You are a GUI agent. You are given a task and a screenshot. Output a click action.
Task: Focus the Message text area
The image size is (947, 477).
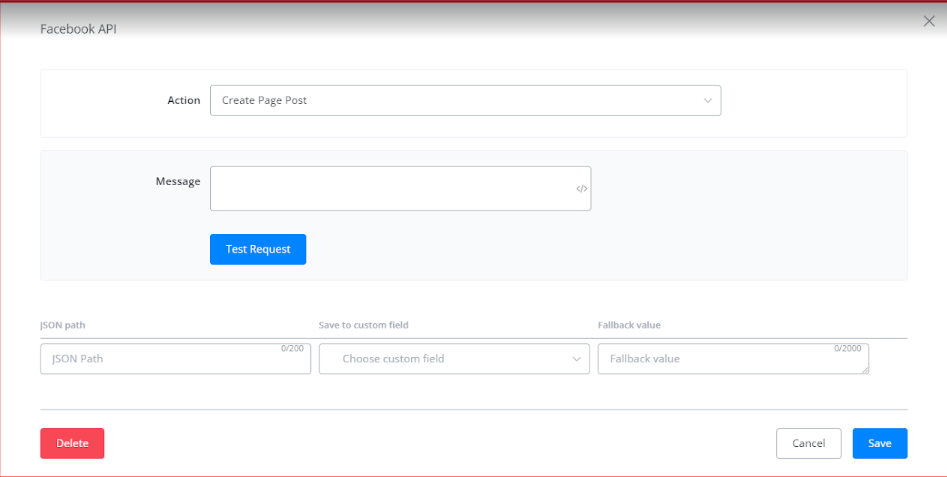pos(390,188)
